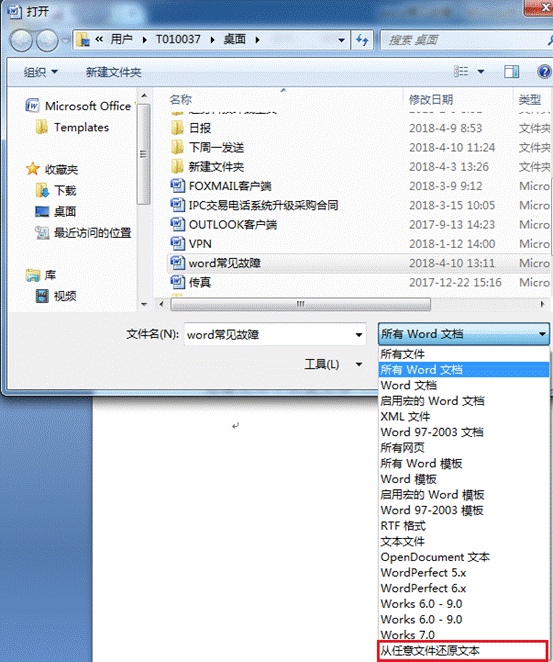
Task: Click the refresh icon beside address bar
Action: (362, 40)
